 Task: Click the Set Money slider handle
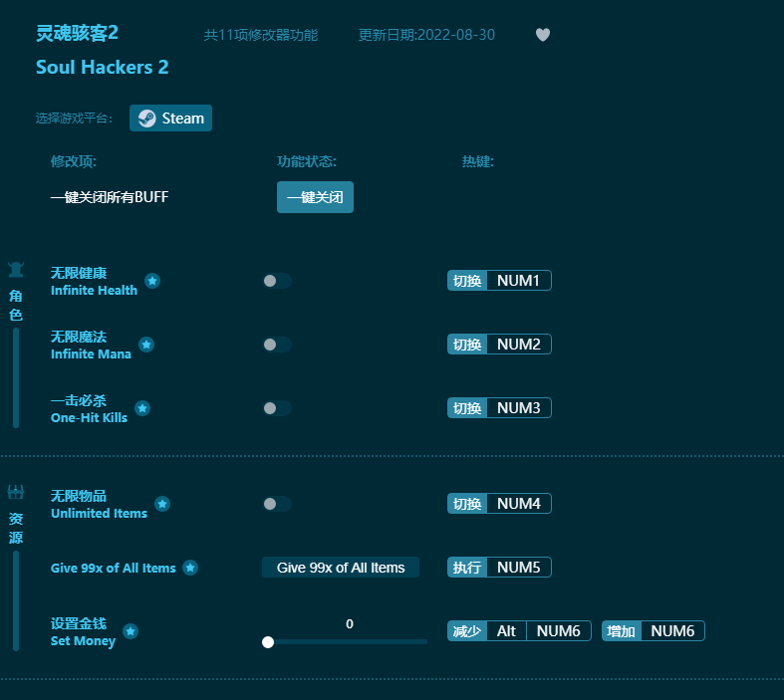click(x=268, y=642)
